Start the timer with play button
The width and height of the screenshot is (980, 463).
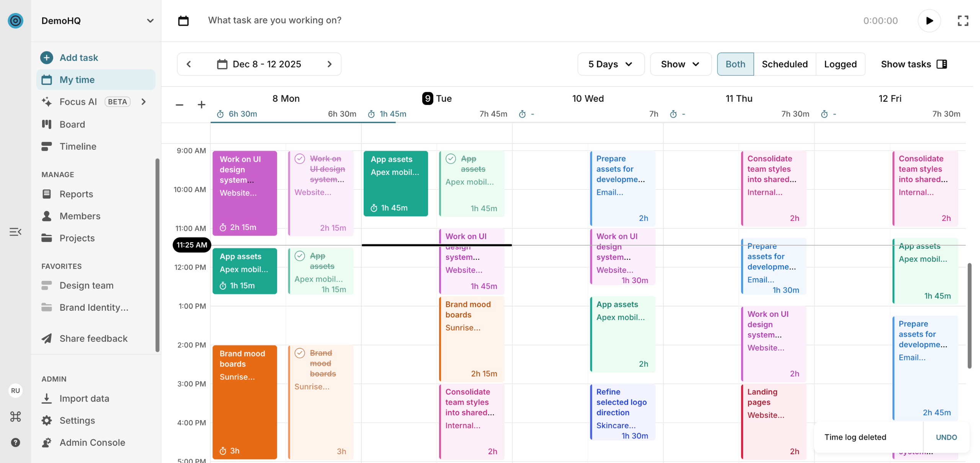[x=929, y=21]
